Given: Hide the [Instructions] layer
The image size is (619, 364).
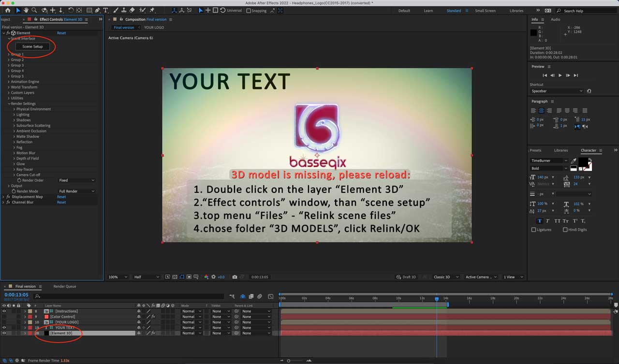Looking at the screenshot, I should pos(4,311).
